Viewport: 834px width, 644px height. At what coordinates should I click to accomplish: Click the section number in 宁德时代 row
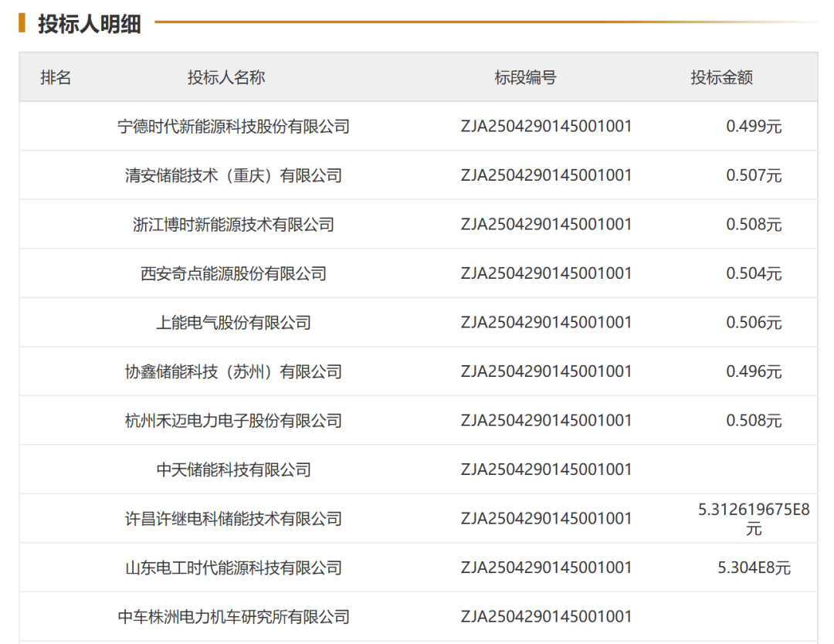tap(546, 127)
